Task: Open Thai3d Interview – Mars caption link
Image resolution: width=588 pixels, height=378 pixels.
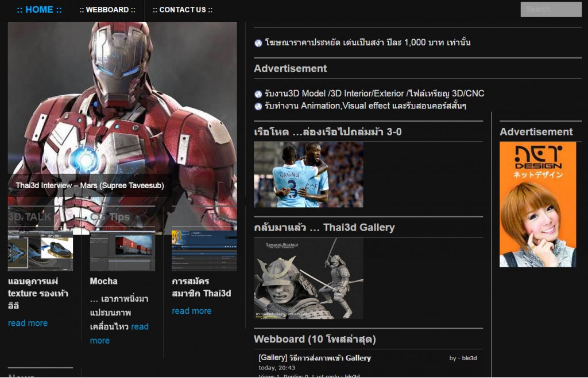Action: click(90, 185)
